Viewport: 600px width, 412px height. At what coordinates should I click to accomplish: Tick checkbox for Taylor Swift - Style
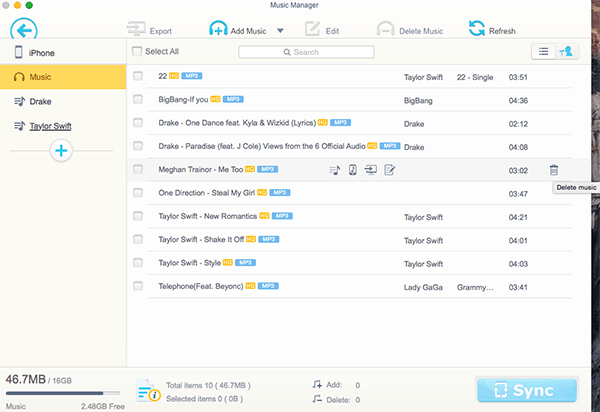pos(138,263)
